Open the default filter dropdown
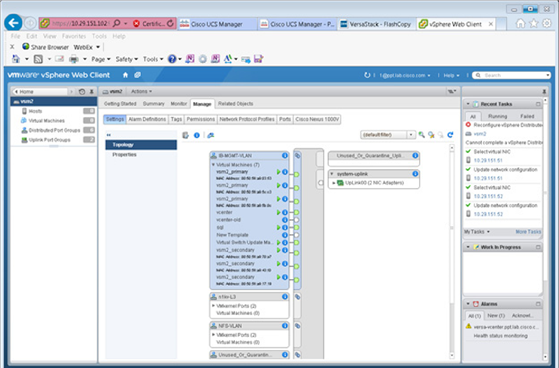Screen dimensions: 559x368 point(411,135)
